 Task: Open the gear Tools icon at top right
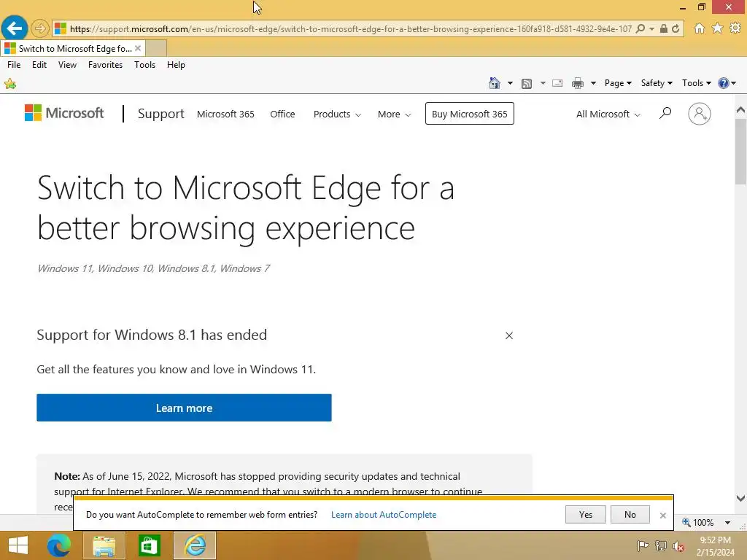[x=735, y=28]
